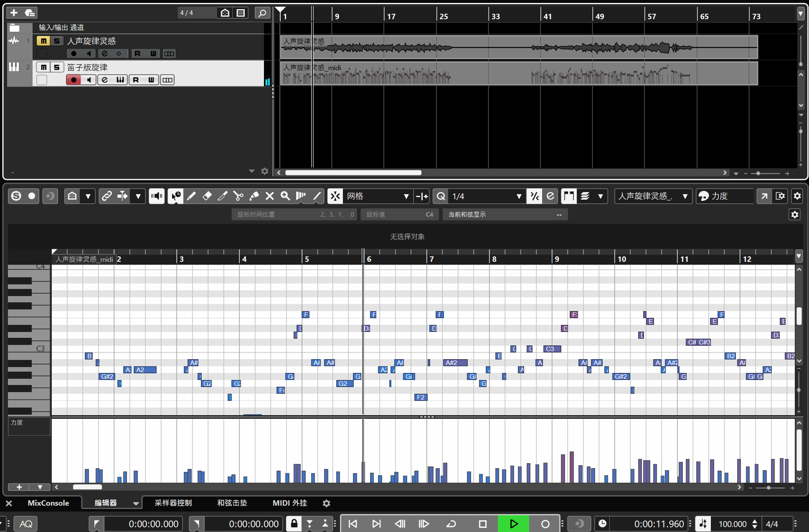Viewport: 809px width, 532px height.
Task: Enable record arm on 笛子版旋律 track
Action: pos(73,79)
